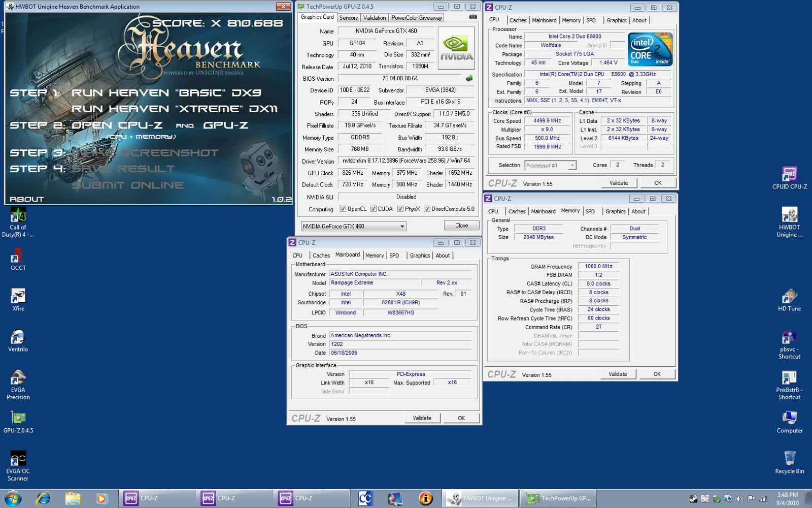Open Call of Duty 4 desktop shortcut
Viewport: 812px width, 508px height.
click(x=18, y=222)
